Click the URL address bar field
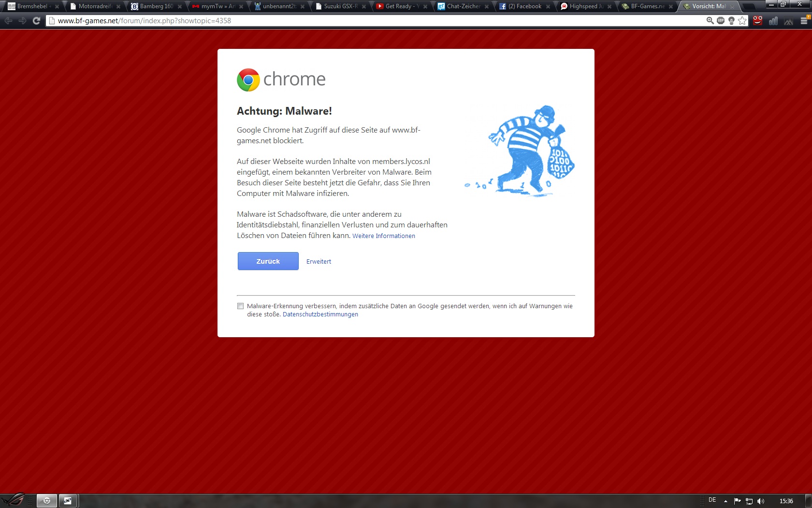The image size is (812, 508). coord(377,21)
